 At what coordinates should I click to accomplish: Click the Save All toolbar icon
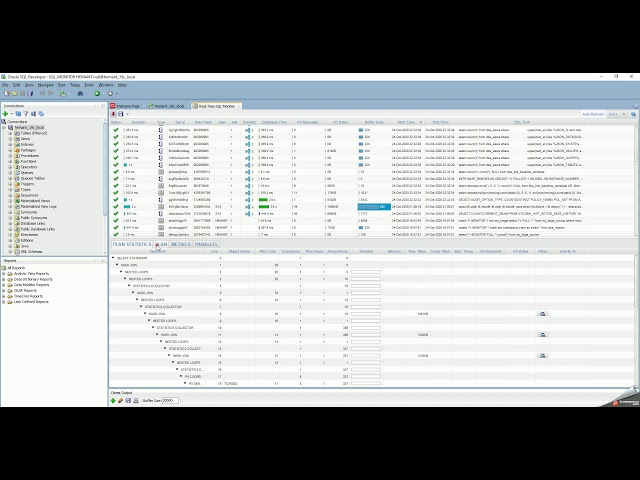click(30, 93)
